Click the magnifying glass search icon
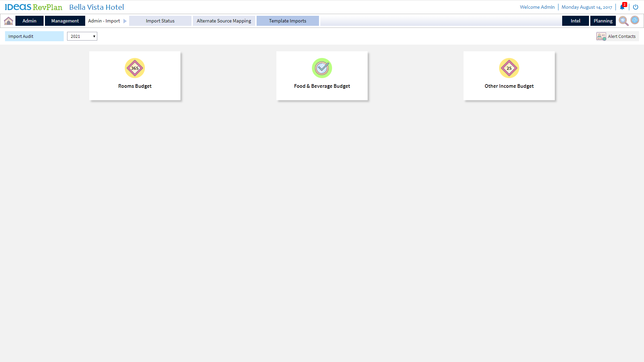The height and width of the screenshot is (362, 644). tap(624, 21)
